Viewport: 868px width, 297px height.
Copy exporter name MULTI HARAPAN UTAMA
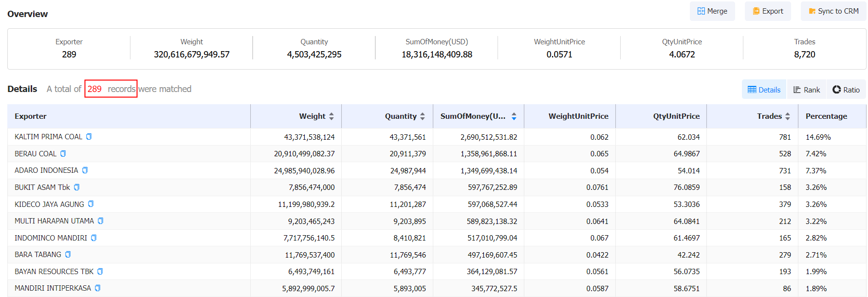(100, 221)
